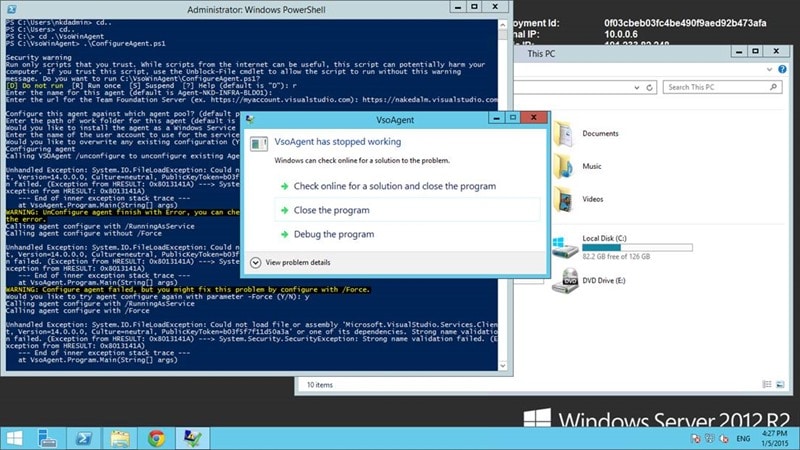Click the VsoAgent dialog title bar icon
This screenshot has height=450, width=800.
[x=250, y=119]
